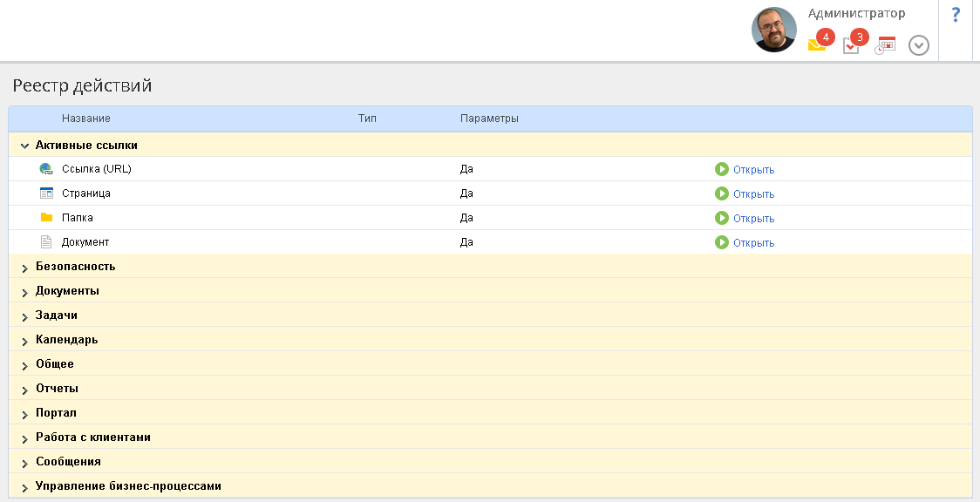
Task: Select the Папка row name
Action: pyautogui.click(x=78, y=217)
